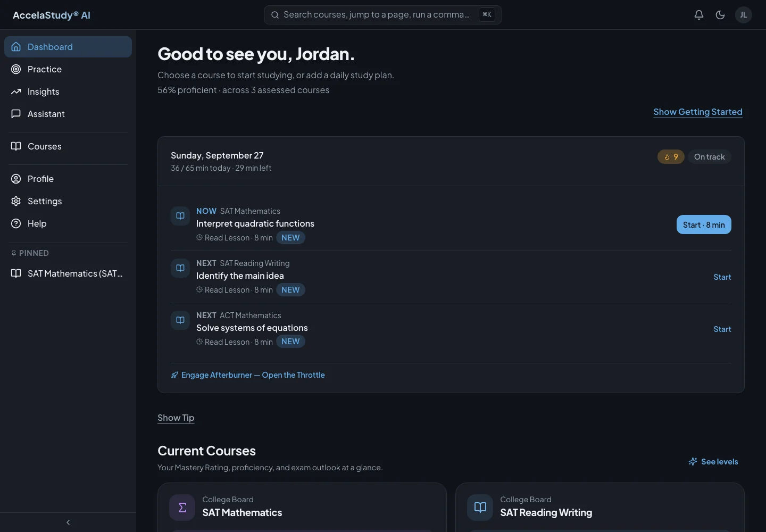766x532 pixels.
Task: Start the Solve systems of equations lesson
Action: tap(722, 329)
